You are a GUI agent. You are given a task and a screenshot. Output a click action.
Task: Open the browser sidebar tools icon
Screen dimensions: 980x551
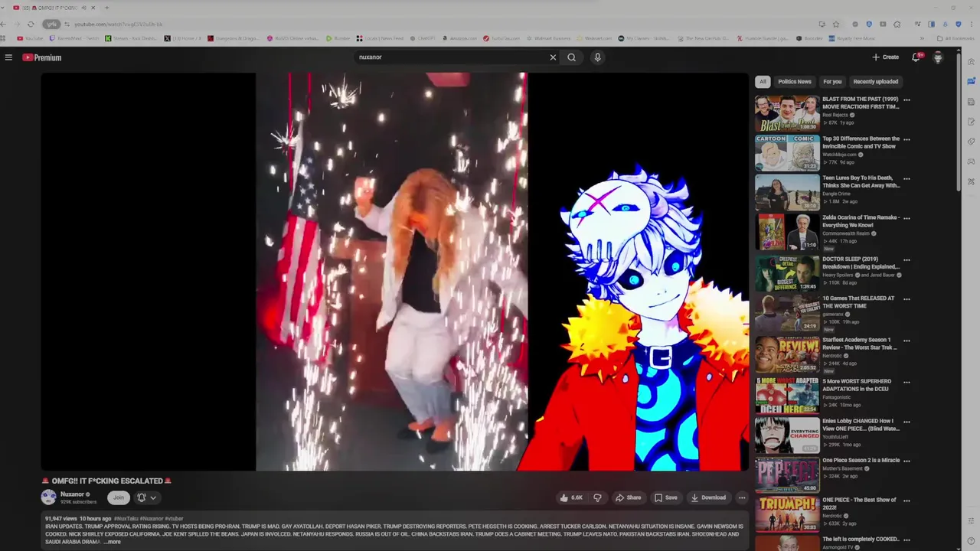pos(971,181)
